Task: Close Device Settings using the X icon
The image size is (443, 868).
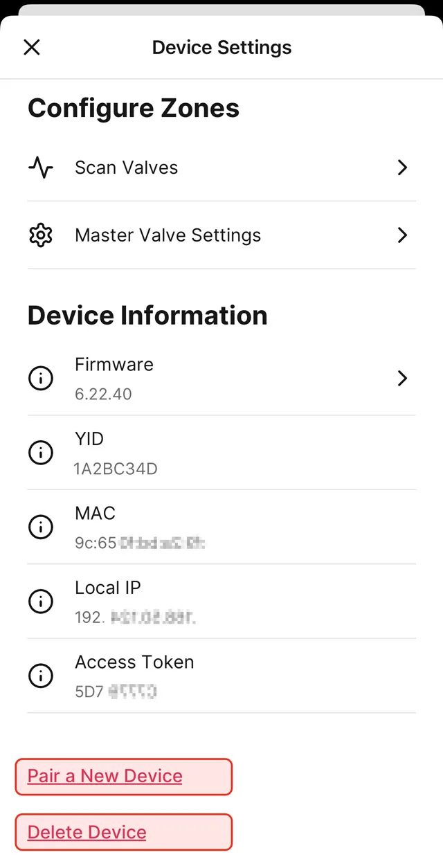Action: pyautogui.click(x=32, y=47)
